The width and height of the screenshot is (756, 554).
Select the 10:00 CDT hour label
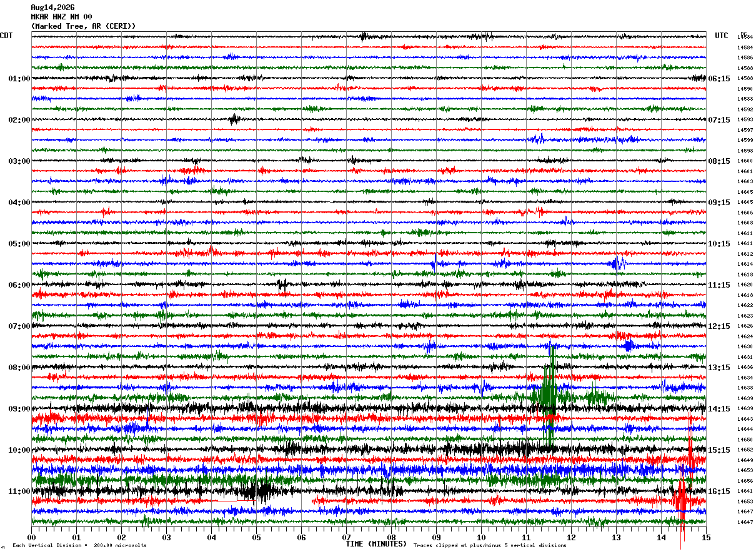(x=19, y=450)
